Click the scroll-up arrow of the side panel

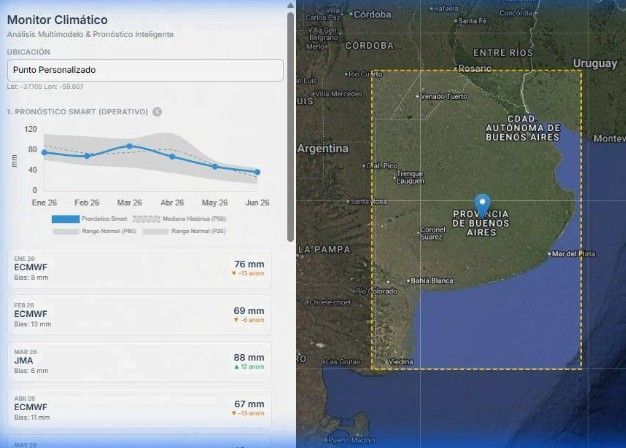pyautogui.click(x=291, y=6)
